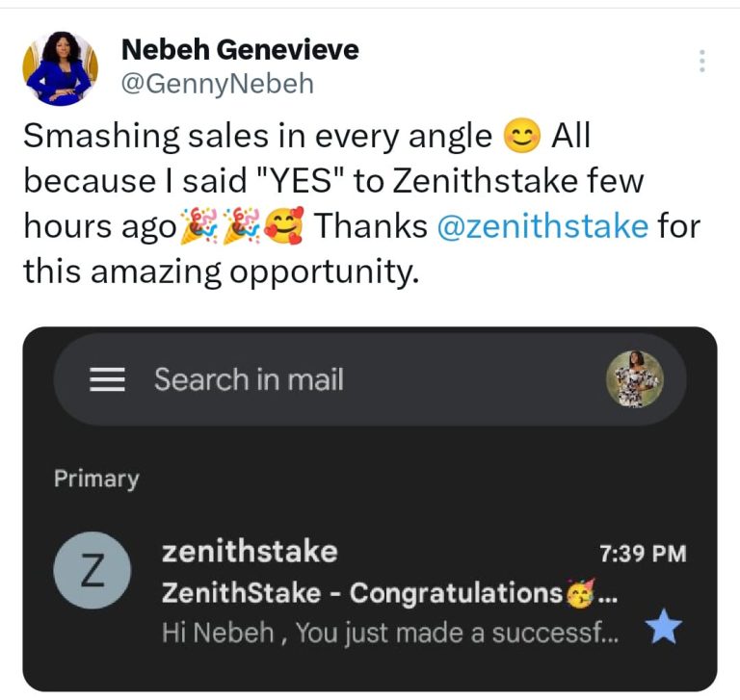Click the smiling face emoji in tweet
This screenshot has width=740, height=700.
pyautogui.click(x=522, y=138)
